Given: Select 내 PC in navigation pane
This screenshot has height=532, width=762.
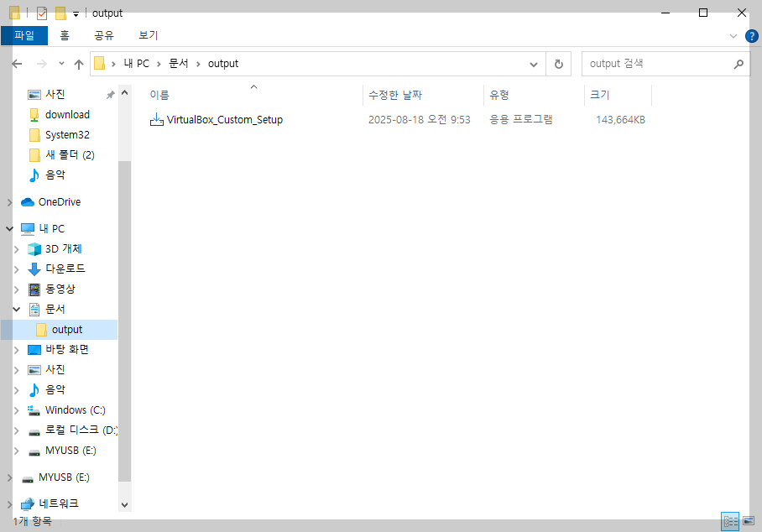Looking at the screenshot, I should pyautogui.click(x=51, y=228).
